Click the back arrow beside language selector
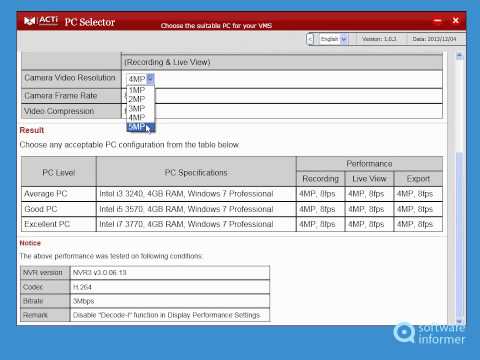Image resolution: width=480 pixels, height=360 pixels. point(310,39)
